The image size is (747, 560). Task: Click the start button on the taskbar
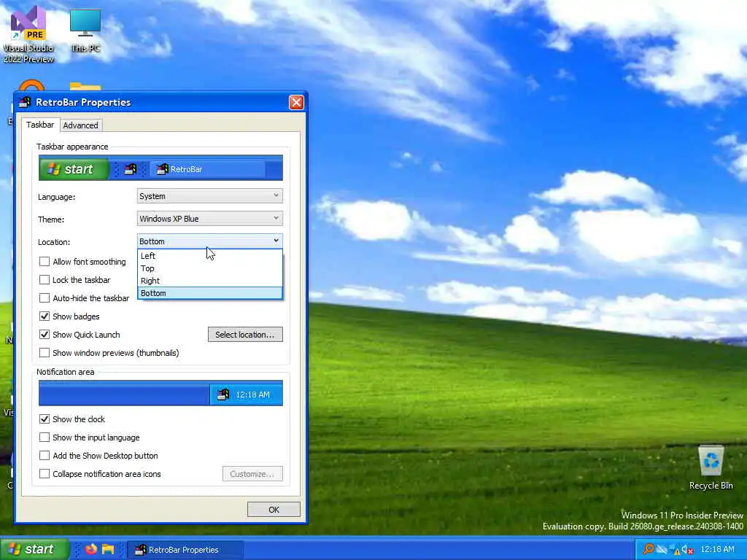(34, 549)
